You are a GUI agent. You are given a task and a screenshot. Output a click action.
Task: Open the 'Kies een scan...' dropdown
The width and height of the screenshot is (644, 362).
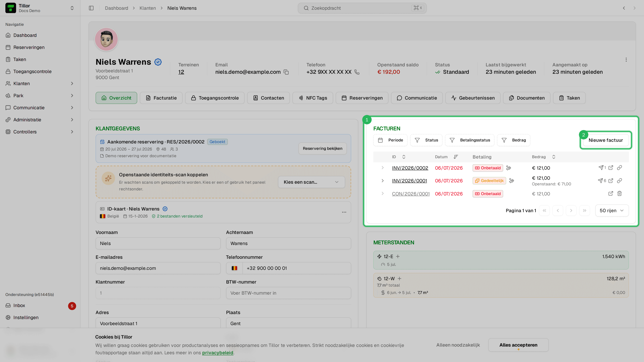click(x=311, y=182)
